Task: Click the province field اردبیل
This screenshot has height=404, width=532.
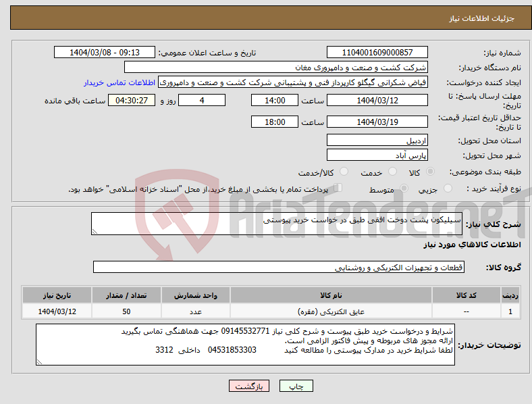Action: pos(377,140)
